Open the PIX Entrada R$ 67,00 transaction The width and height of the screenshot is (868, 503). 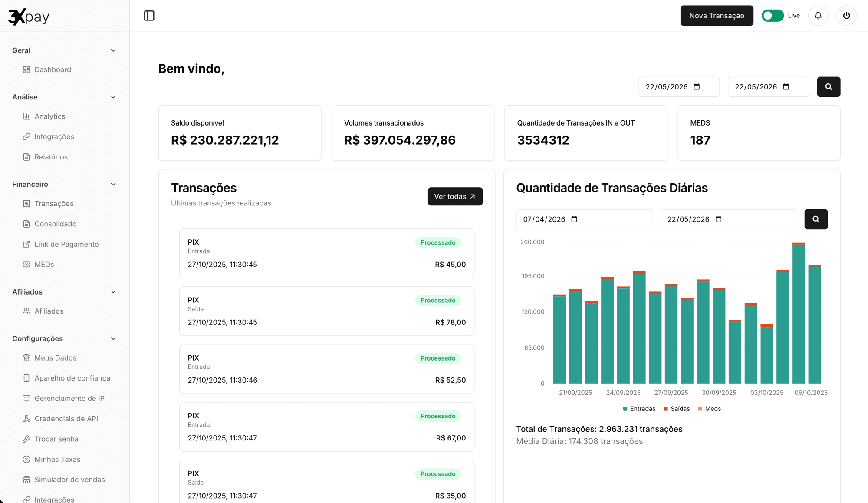[326, 427]
